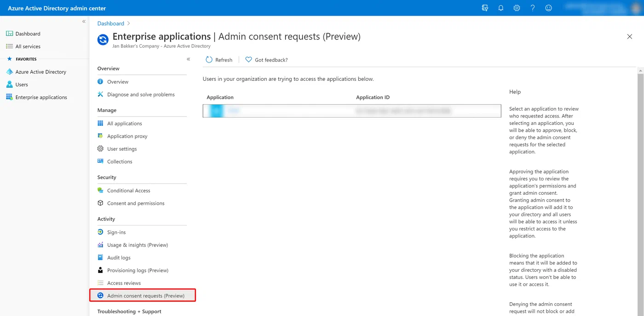Collapse the far-left portal menu
Viewport: 644px width, 316px height.
(84, 22)
